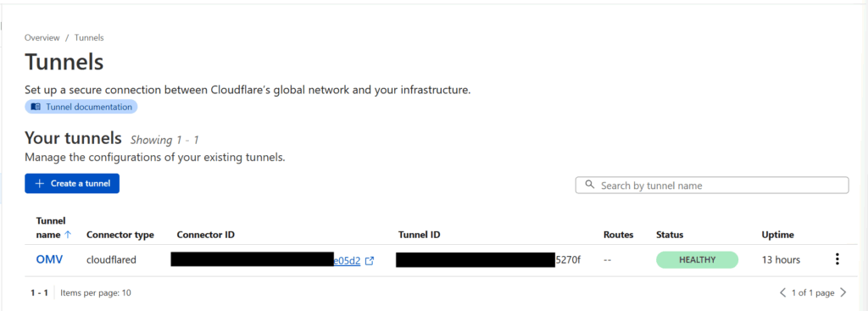Select the Tunnels breadcrumb item

pyautogui.click(x=89, y=37)
